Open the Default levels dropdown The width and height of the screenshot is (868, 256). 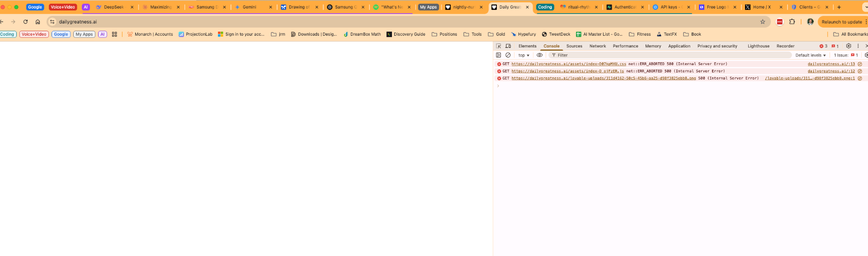coord(811,55)
